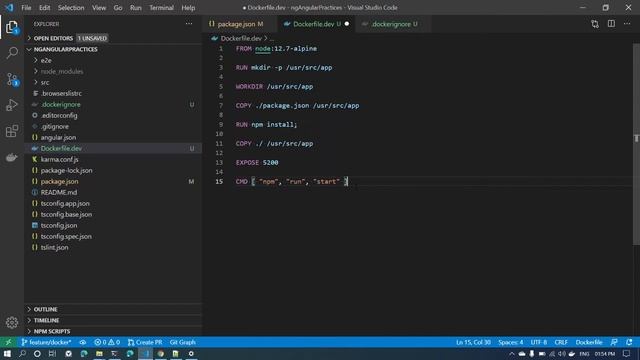Screen dimensions: 640x360
Task: Open Windows taskbar search
Action: click(22, 353)
